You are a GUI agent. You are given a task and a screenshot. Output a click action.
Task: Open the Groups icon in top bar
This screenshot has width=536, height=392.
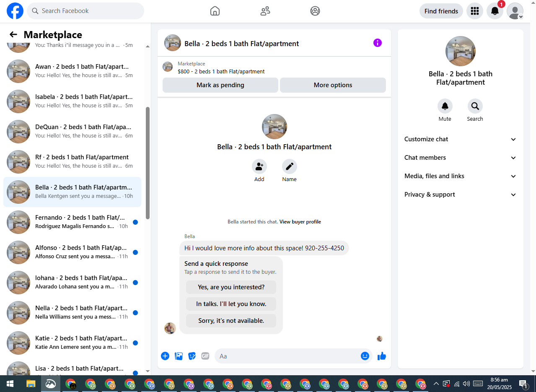click(x=315, y=11)
